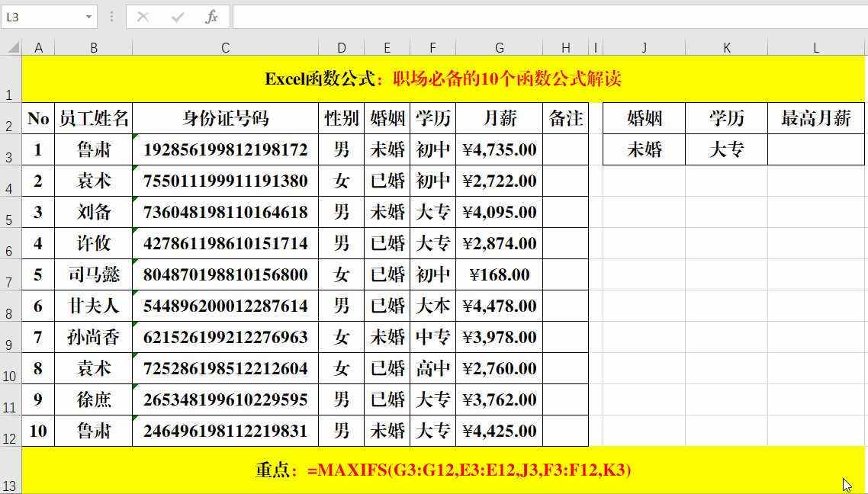Click education cell '中专'
868x494 pixels.
tap(433, 337)
